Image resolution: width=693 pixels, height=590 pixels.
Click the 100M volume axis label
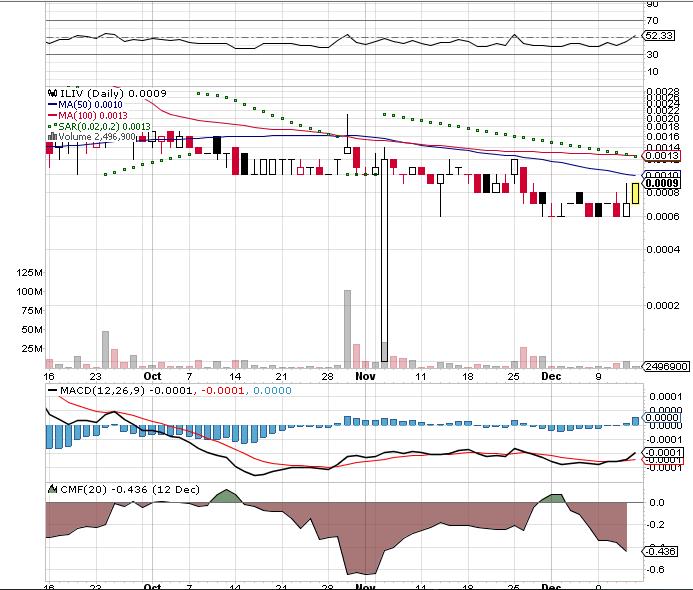(x=30, y=291)
